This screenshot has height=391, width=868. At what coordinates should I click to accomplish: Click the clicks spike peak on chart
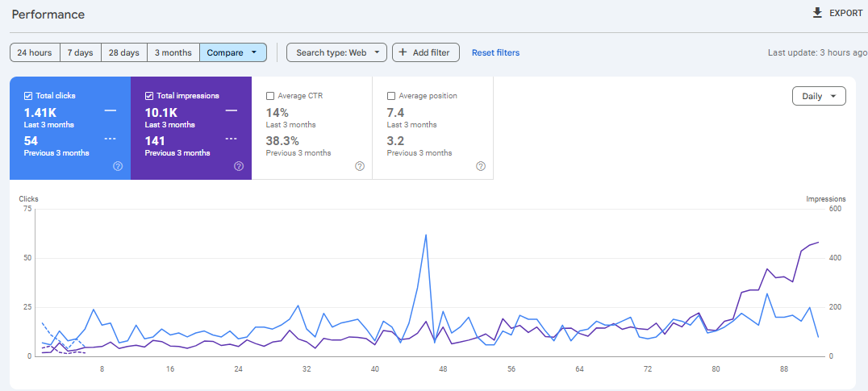coord(425,235)
